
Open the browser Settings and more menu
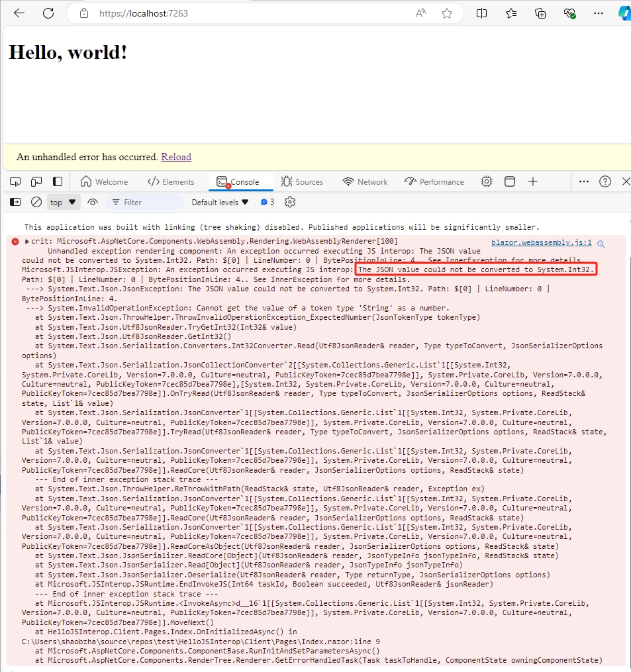coord(599,13)
